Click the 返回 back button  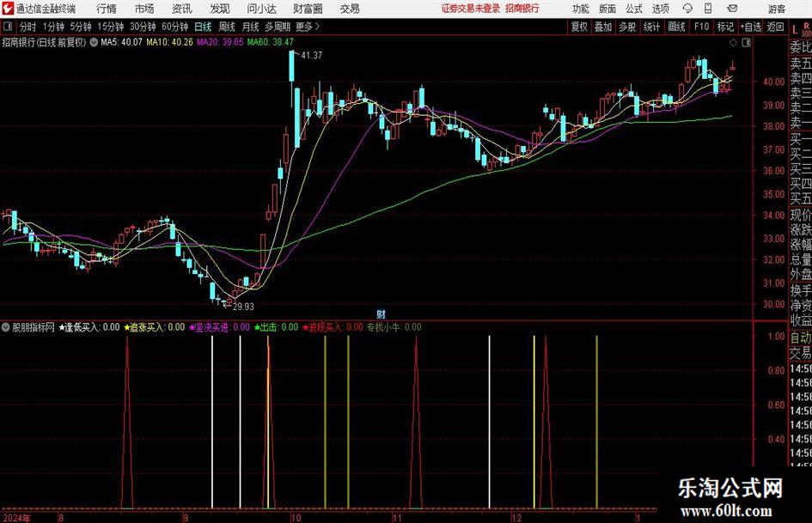point(775,27)
